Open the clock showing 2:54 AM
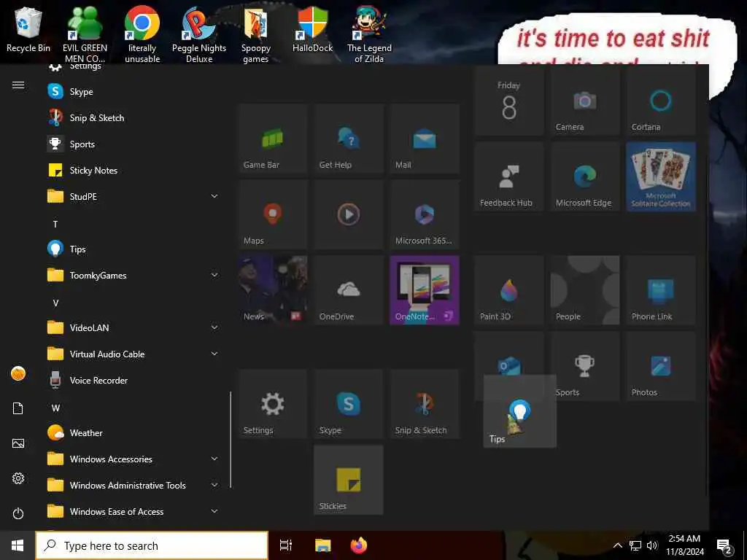The image size is (747, 560). [684, 545]
